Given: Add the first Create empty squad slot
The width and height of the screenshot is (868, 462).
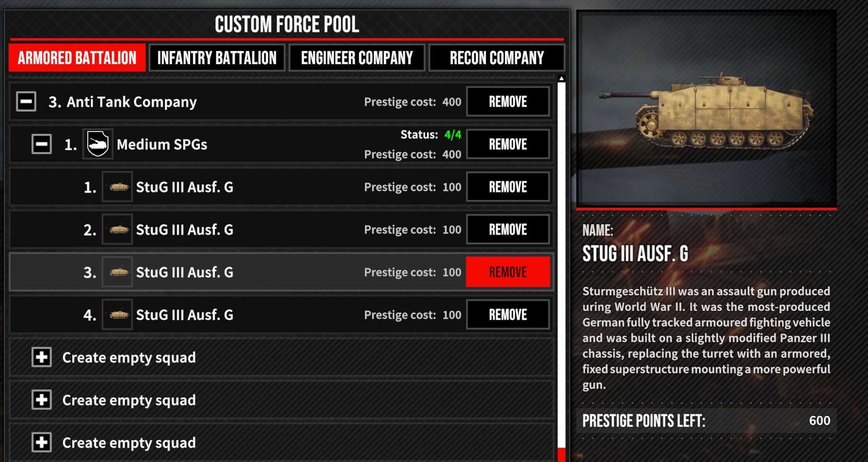Looking at the screenshot, I should coord(42,357).
